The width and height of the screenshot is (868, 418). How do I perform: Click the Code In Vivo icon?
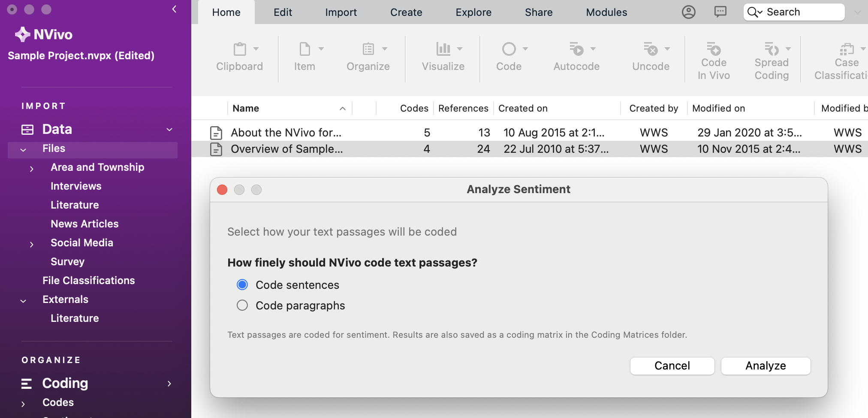pos(714,49)
